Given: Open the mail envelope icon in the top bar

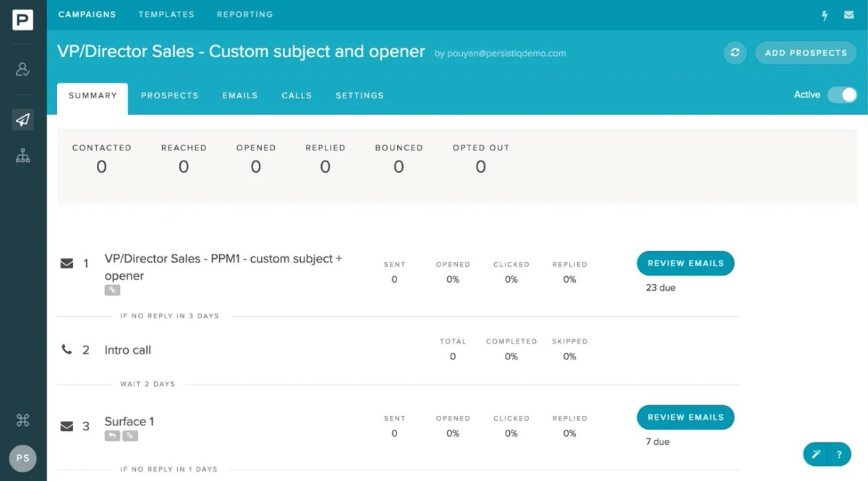Looking at the screenshot, I should pyautogui.click(x=848, y=15).
